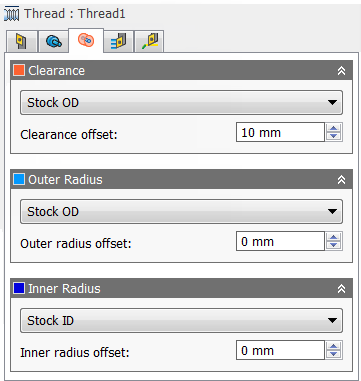Click the Inner radius offset field

[x=280, y=350]
